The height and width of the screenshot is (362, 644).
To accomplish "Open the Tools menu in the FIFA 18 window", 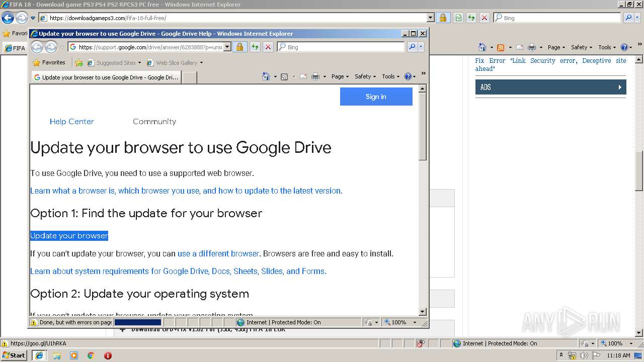I will point(607,47).
